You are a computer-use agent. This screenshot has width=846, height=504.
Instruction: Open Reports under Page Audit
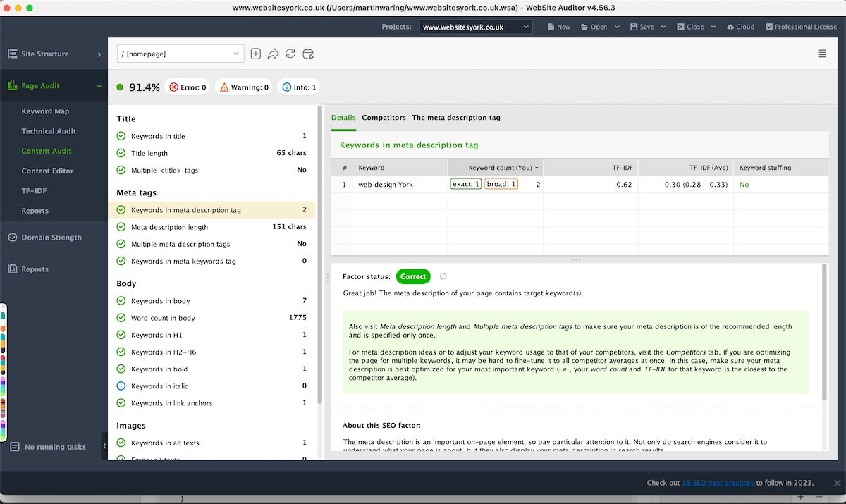point(35,211)
